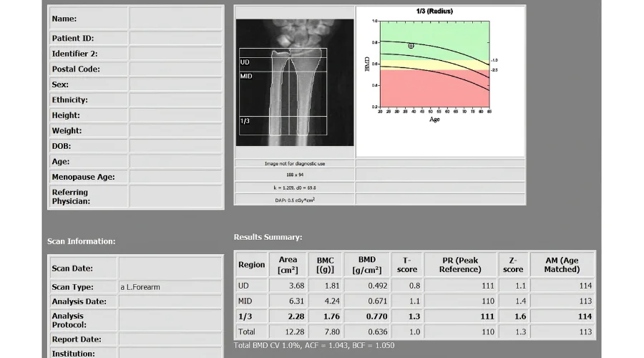The image size is (644, 358).
Task: Click the forearm X-ray scan image
Action: click(295, 82)
